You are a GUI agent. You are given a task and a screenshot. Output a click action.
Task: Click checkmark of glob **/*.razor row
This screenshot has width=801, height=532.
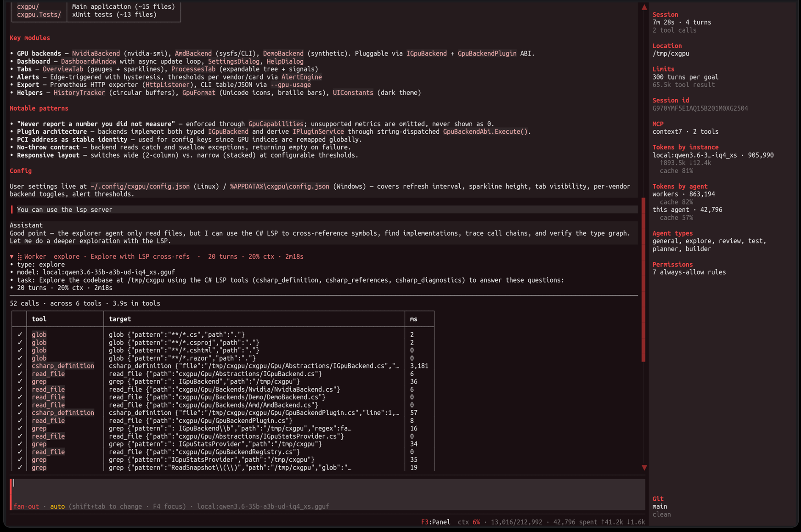20,358
